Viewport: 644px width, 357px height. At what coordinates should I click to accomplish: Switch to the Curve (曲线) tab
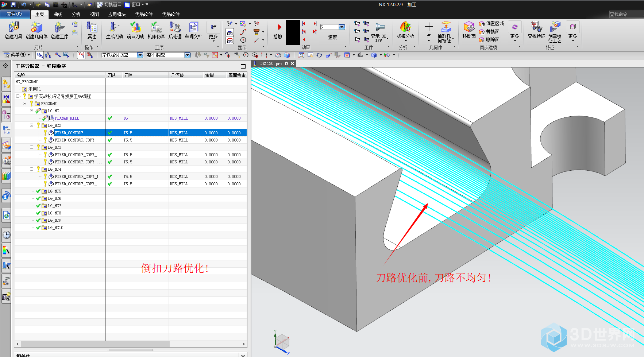pyautogui.click(x=58, y=14)
